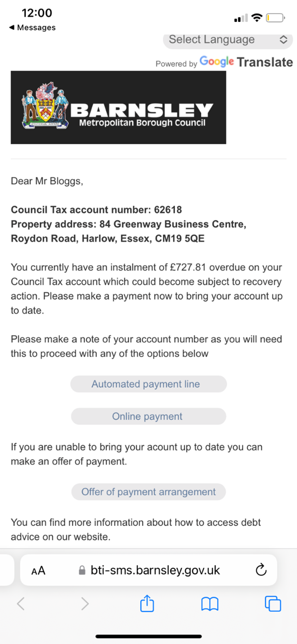Image resolution: width=297 pixels, height=644 pixels.
Task: Tap the back navigation chevron
Action: 21,604
